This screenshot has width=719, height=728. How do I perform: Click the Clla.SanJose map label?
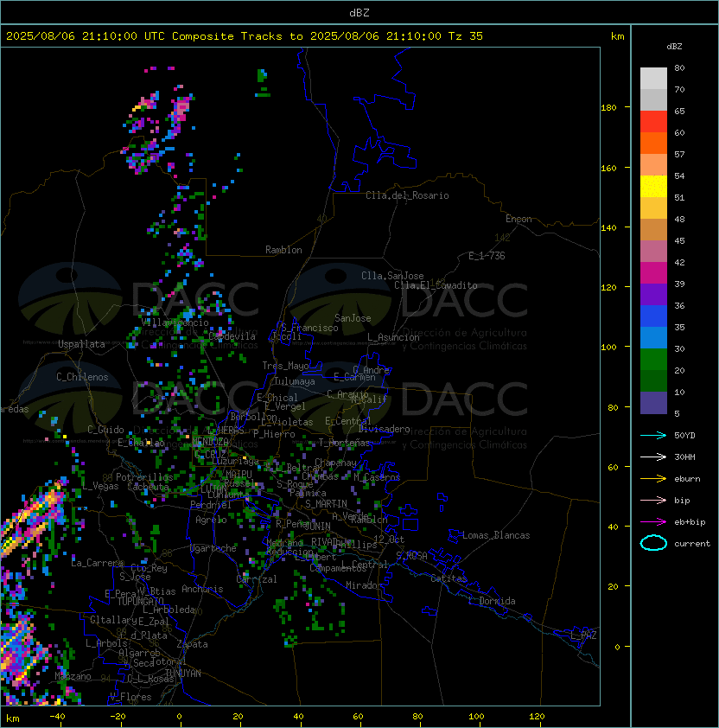pyautogui.click(x=392, y=276)
